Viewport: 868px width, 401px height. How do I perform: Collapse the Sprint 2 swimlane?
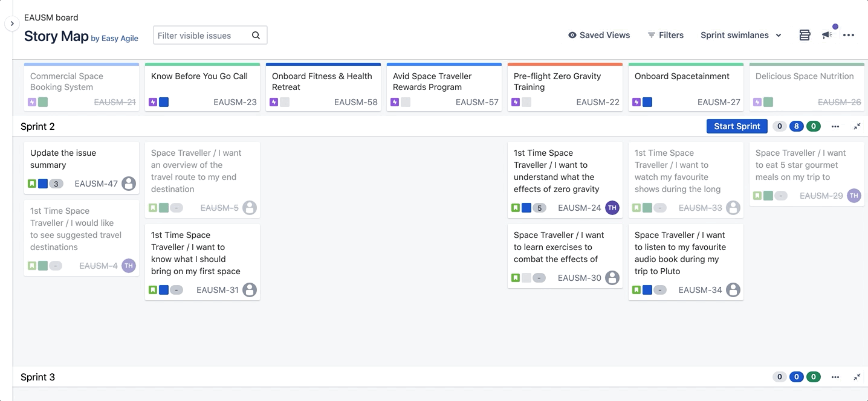pos(857,126)
